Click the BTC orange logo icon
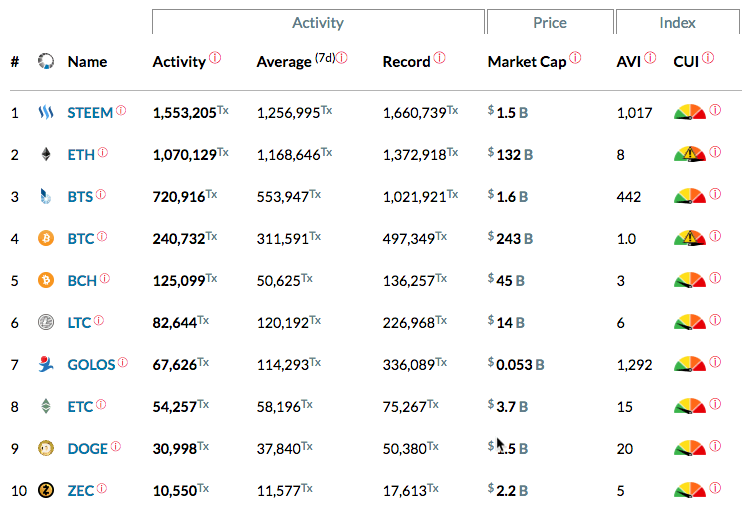 pos(46,238)
